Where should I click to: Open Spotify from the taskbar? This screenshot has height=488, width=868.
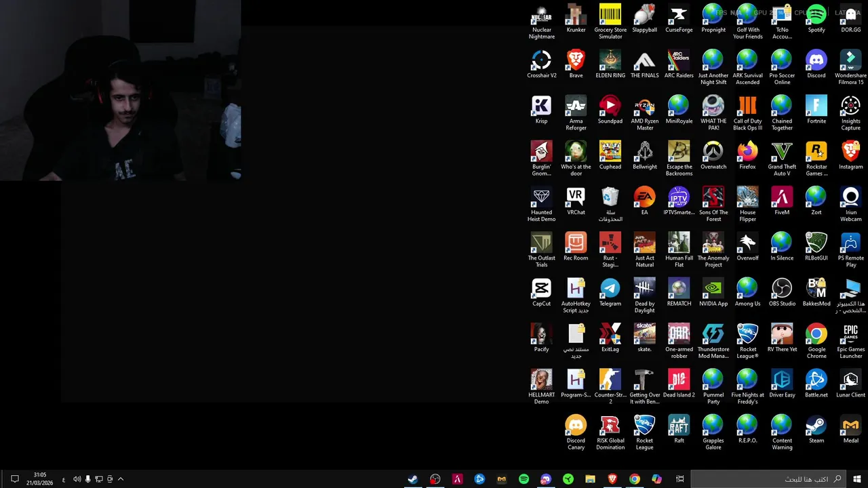coord(524,479)
